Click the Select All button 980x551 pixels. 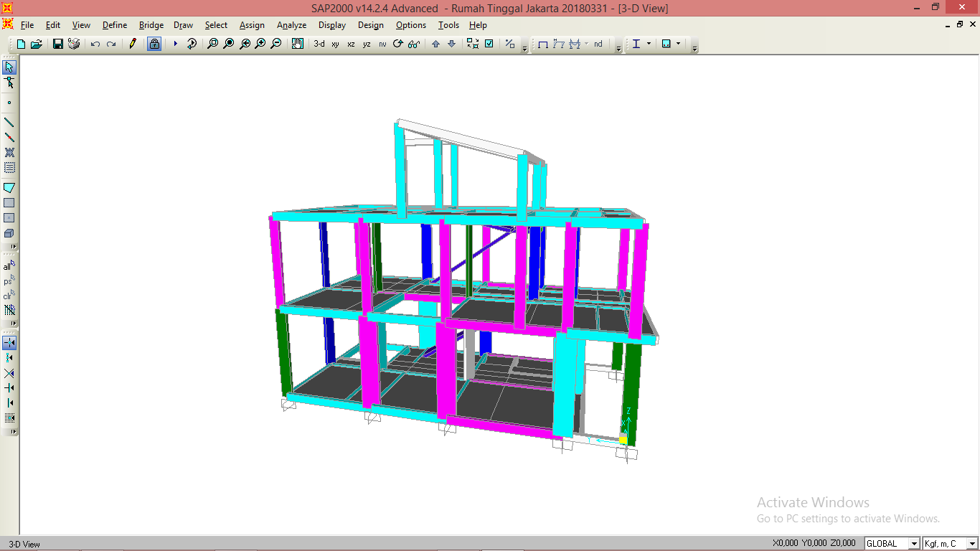click(9, 266)
